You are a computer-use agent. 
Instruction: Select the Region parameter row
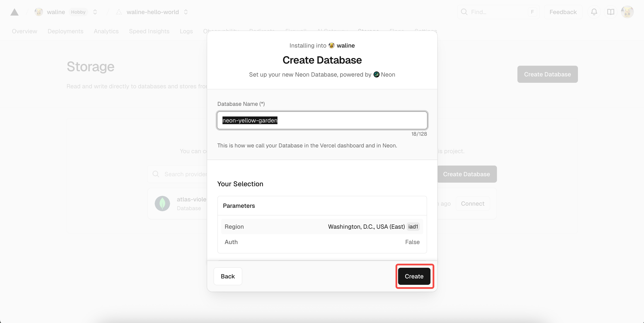coord(322,227)
